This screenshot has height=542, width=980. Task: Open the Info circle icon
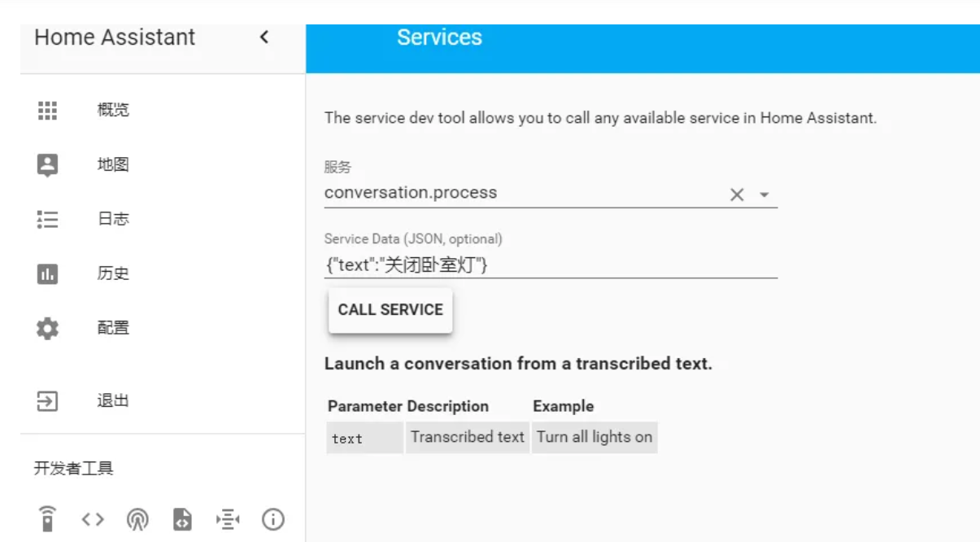(x=273, y=518)
